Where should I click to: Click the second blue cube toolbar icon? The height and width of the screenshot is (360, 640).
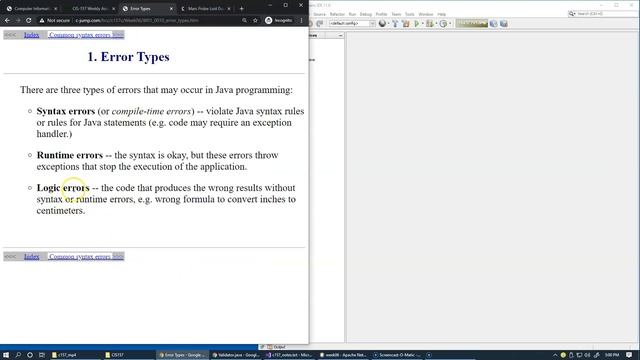click(x=504, y=24)
